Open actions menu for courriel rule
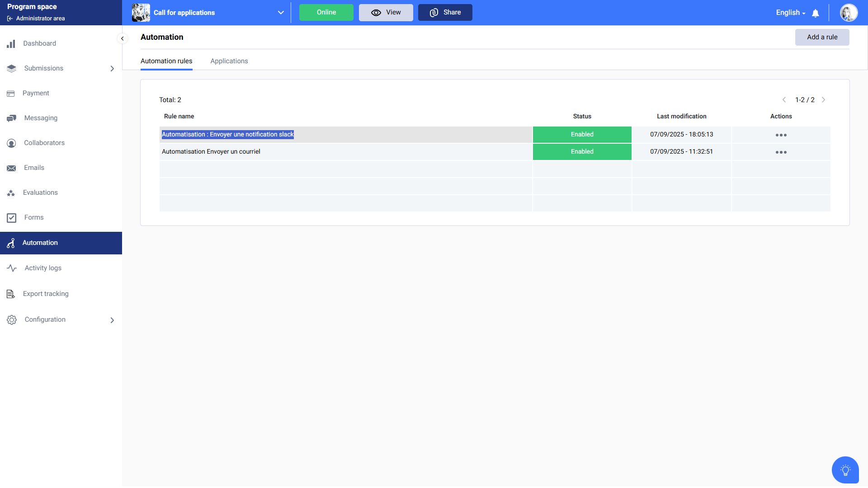The image size is (868, 488). pyautogui.click(x=781, y=152)
